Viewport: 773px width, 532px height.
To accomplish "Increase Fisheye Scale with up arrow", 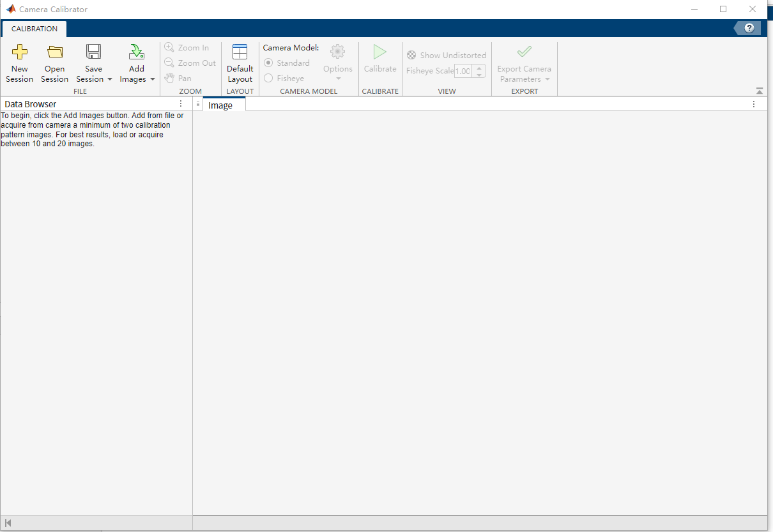I will 479,68.
